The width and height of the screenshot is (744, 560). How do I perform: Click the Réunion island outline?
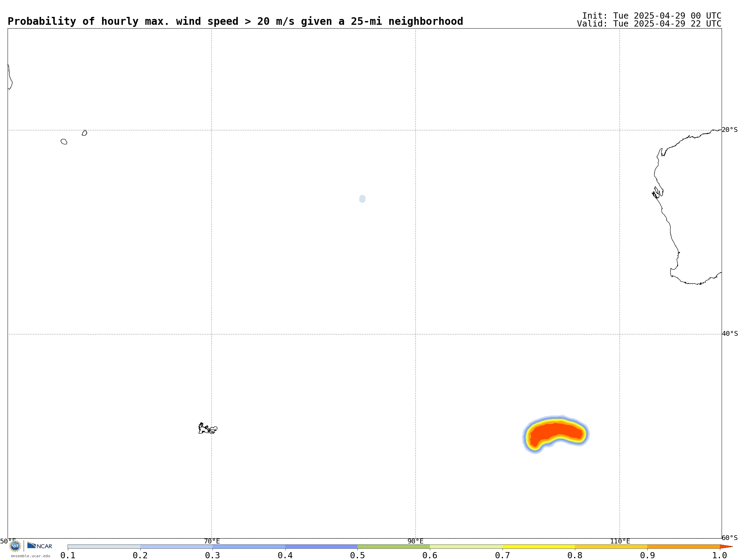point(64,142)
